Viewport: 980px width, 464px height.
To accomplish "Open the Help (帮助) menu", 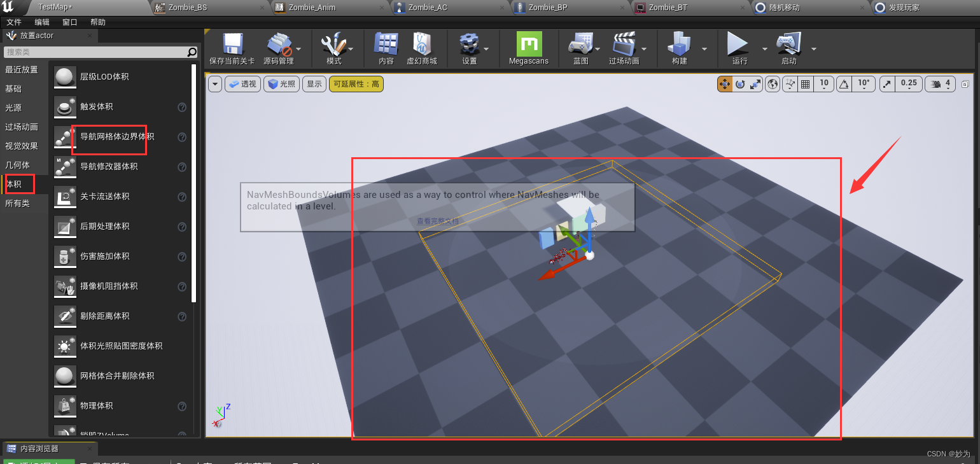I will (x=98, y=22).
